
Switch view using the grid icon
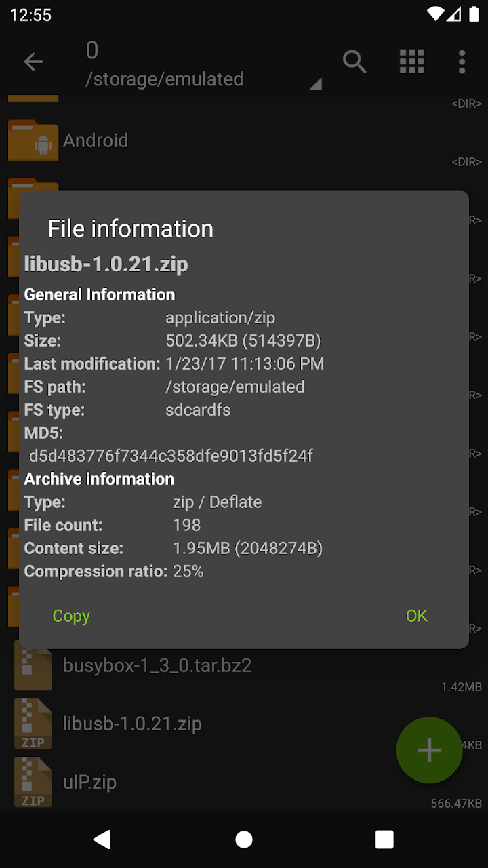pyautogui.click(x=411, y=62)
